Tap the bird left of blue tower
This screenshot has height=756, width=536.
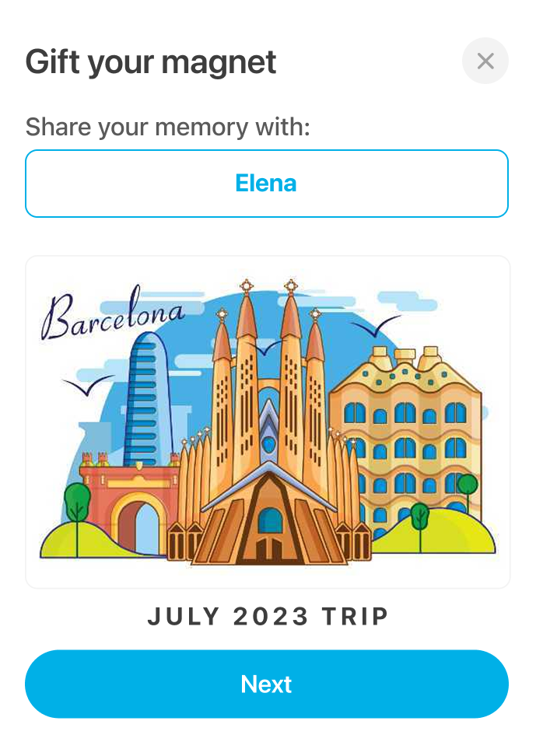pyautogui.click(x=88, y=386)
